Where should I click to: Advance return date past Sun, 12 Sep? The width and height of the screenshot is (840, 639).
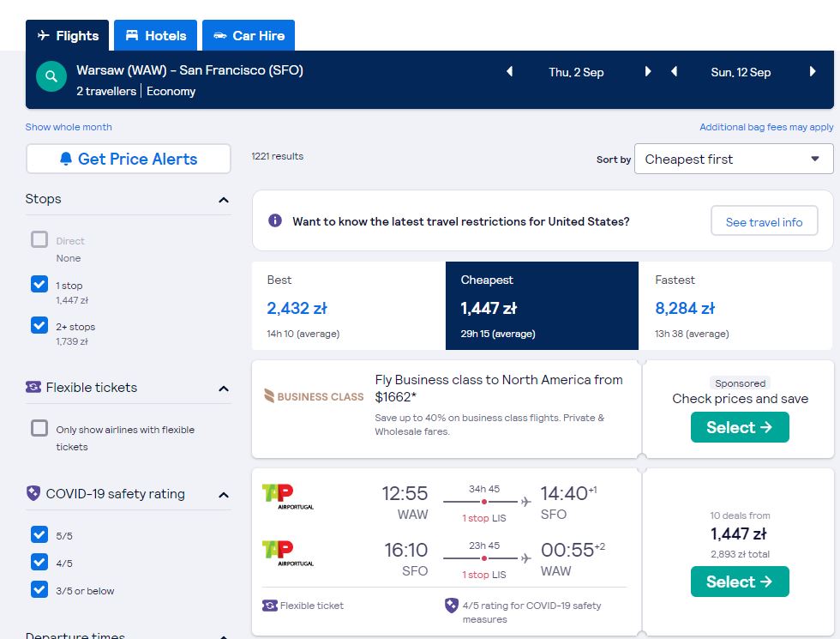(x=813, y=71)
